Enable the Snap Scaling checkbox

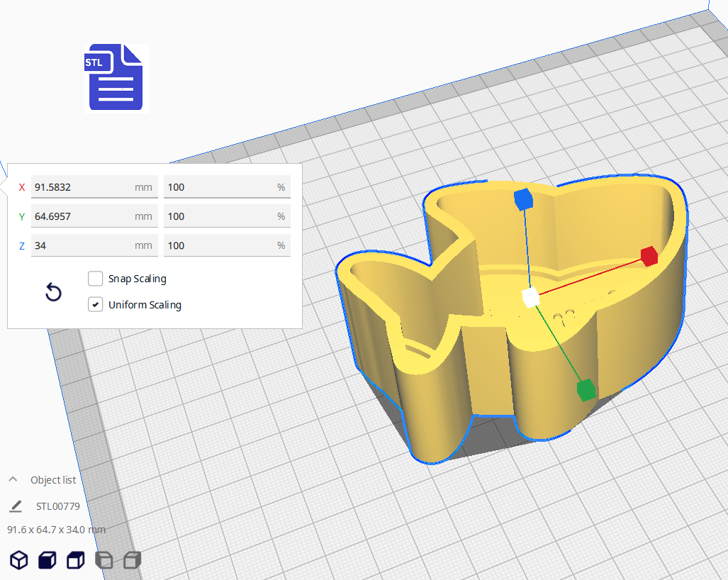[95, 279]
